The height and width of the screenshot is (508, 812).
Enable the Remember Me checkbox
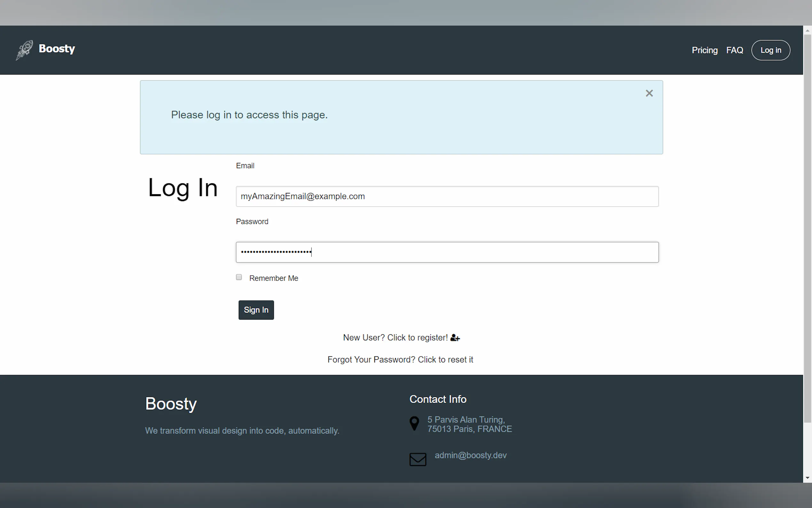[239, 277]
